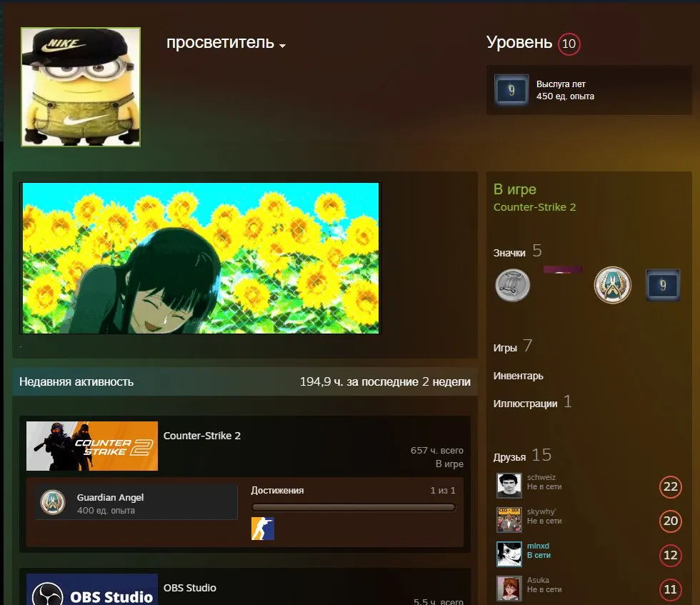This screenshot has width=700, height=605.
Task: Expand the просветитель name history arrow
Action: 282,46
